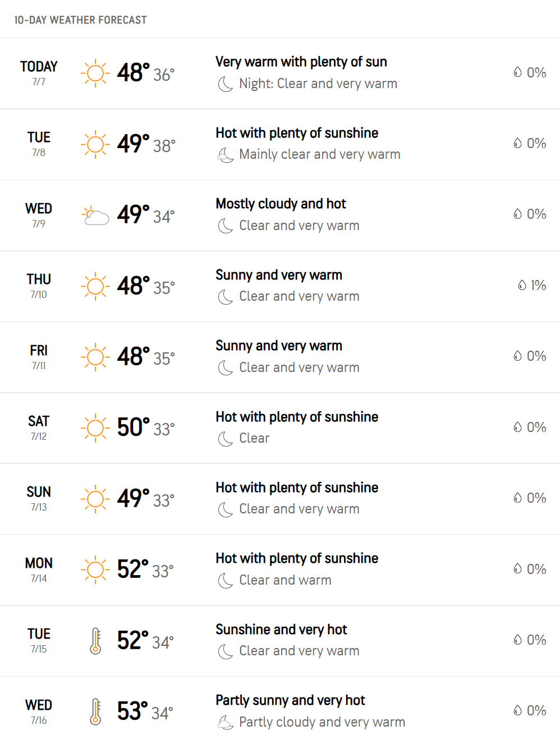The height and width of the screenshot is (744, 560).
Task: Select the FRI 7/11 day label
Action: [39, 357]
